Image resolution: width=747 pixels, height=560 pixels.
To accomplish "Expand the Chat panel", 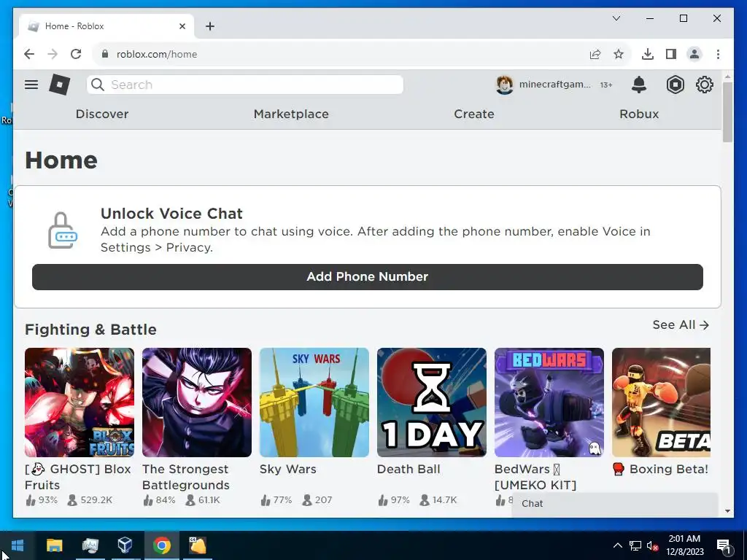I will pyautogui.click(x=614, y=504).
